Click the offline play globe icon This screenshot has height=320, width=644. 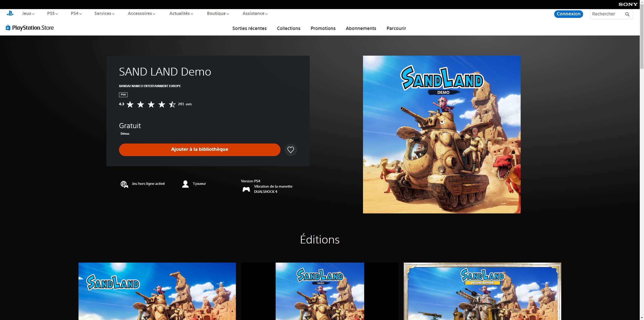124,184
